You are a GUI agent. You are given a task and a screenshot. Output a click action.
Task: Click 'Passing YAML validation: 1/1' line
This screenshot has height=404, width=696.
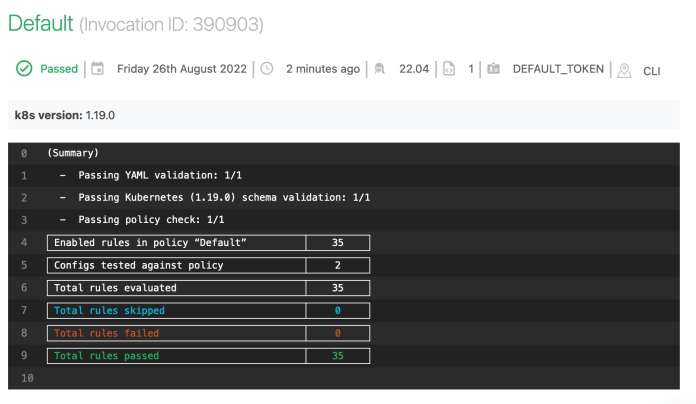click(160, 175)
